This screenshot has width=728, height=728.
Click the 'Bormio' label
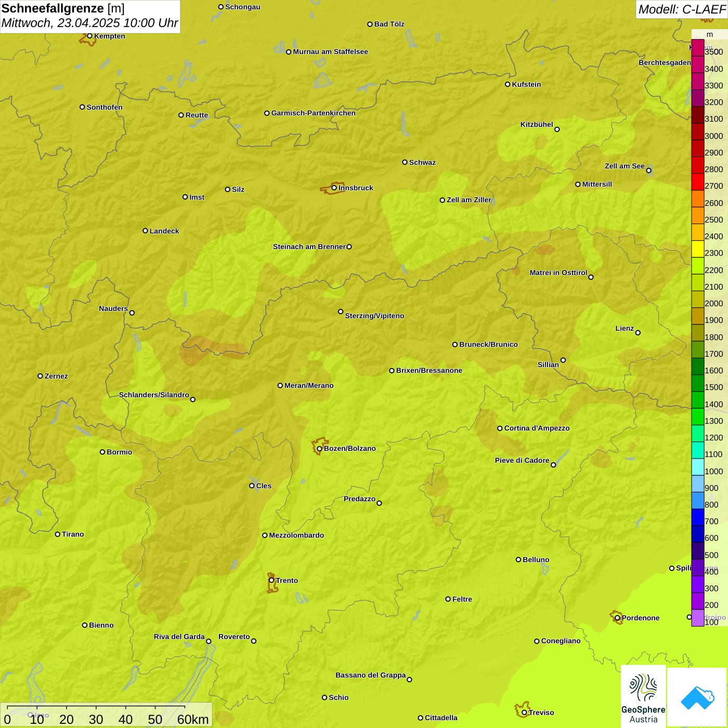[119, 452]
